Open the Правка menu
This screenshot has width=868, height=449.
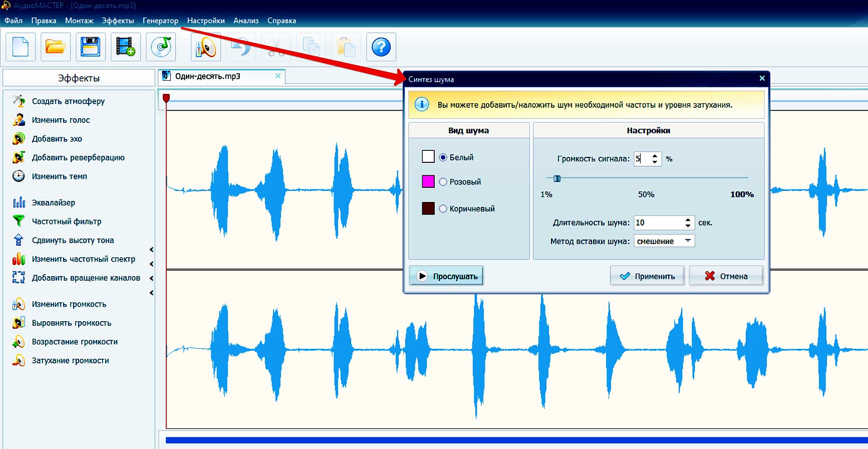pyautogui.click(x=44, y=21)
